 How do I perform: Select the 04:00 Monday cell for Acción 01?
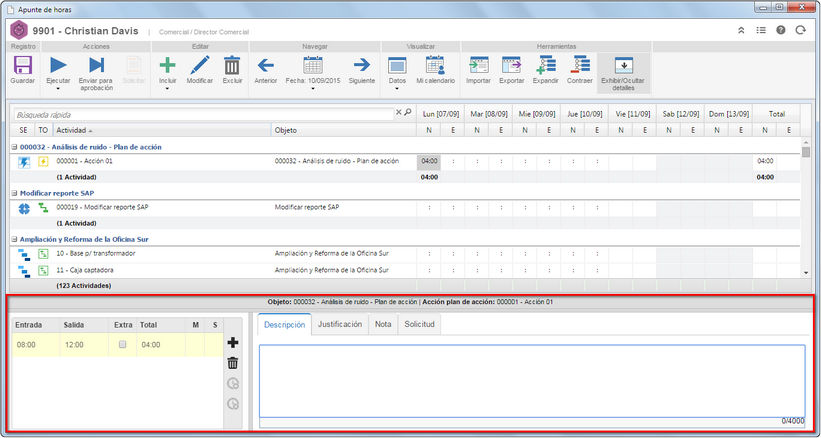[429, 162]
